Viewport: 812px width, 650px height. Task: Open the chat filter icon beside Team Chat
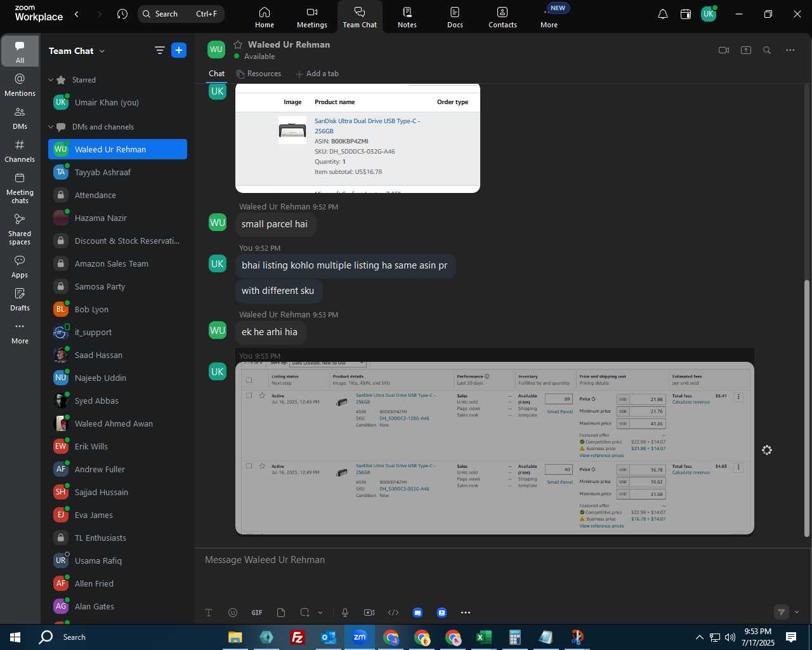(x=159, y=51)
